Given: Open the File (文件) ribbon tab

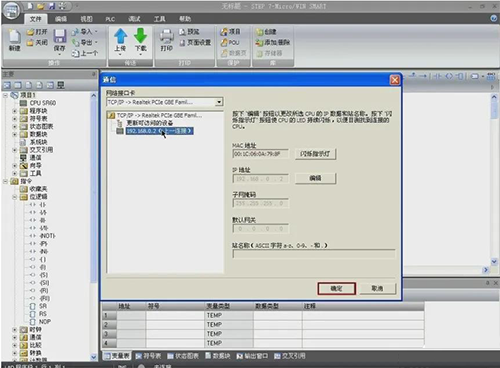Looking at the screenshot, I should click(35, 19).
